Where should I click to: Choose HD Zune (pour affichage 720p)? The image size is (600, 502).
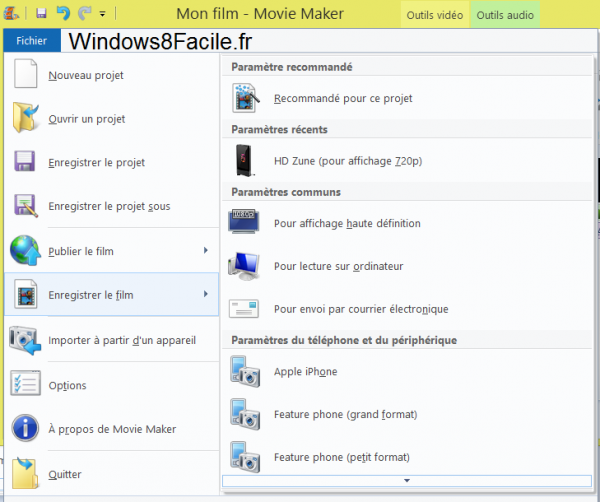[x=407, y=160]
